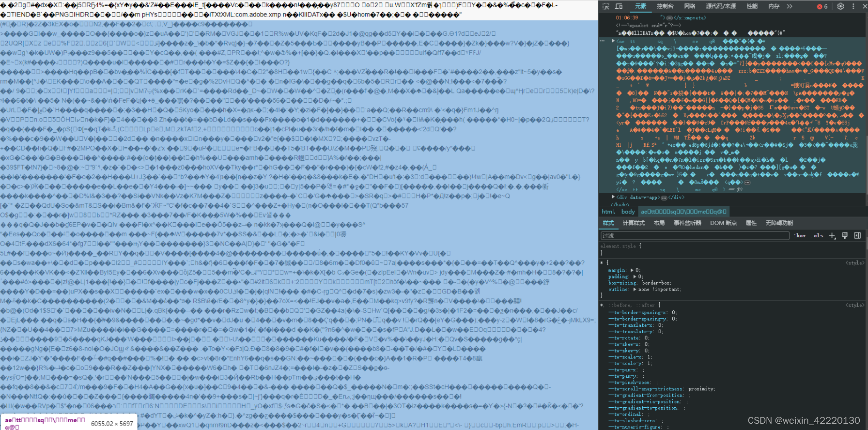The height and width of the screenshot is (430, 868).
Task: Click the element.style rule block
Action: pos(731,249)
